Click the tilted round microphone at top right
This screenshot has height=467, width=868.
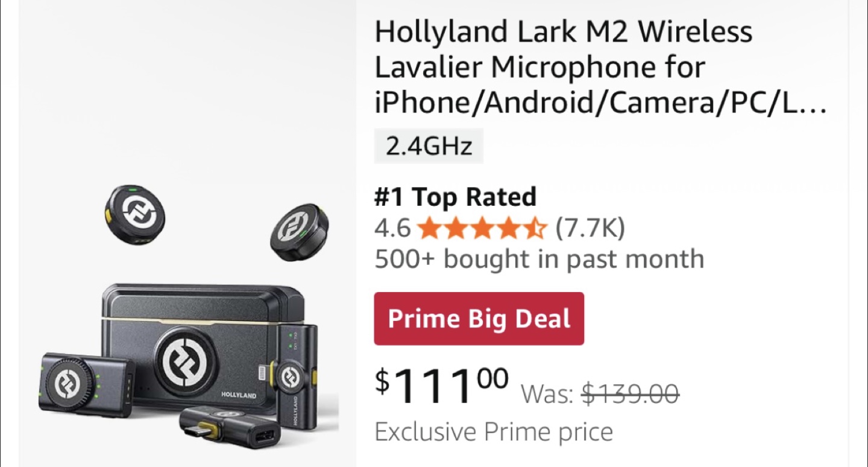point(299,232)
